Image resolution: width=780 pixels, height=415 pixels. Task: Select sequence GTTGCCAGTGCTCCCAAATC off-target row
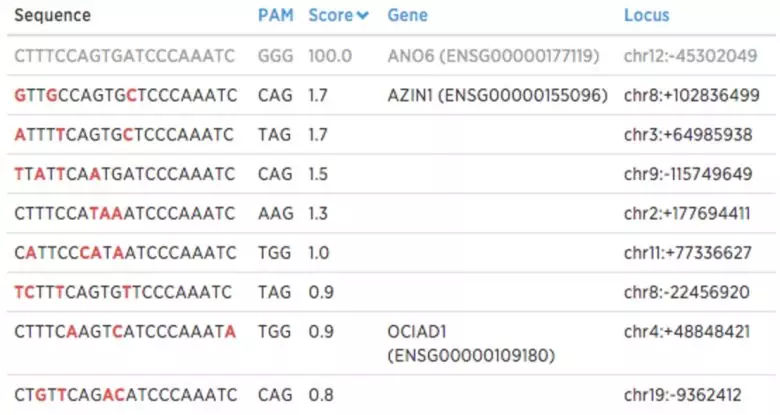click(x=392, y=95)
